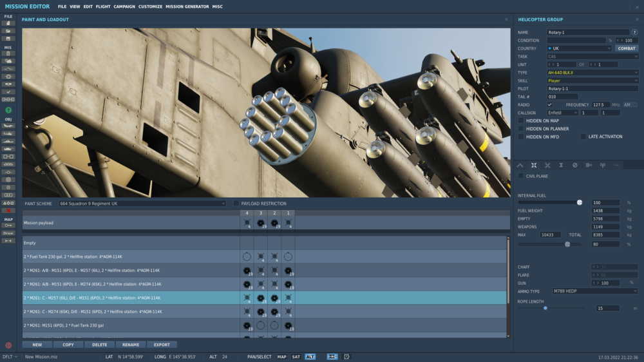Select the airplane group object tool
Screen dimensions: 644x362
[x=8, y=126]
